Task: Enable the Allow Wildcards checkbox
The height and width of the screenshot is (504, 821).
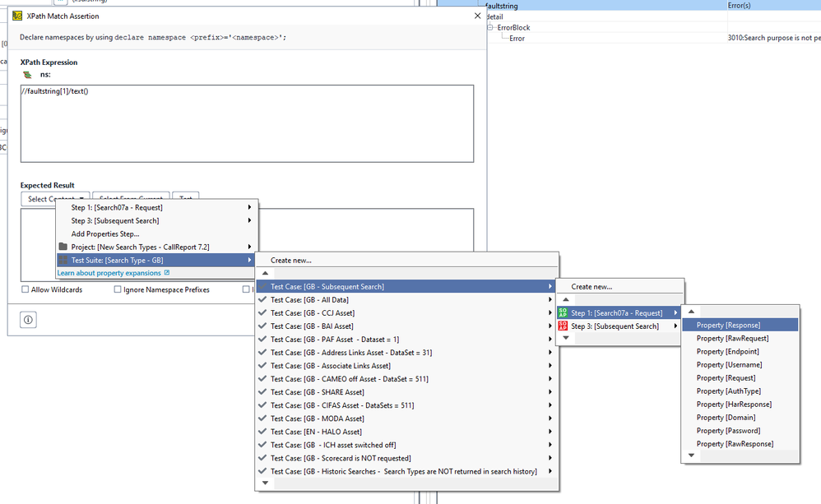Action: coord(25,289)
